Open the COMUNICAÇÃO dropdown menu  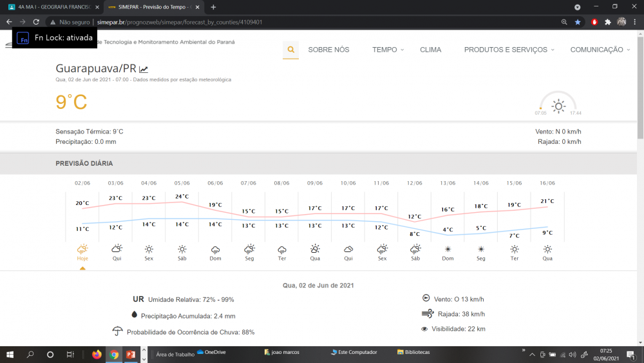pos(600,50)
